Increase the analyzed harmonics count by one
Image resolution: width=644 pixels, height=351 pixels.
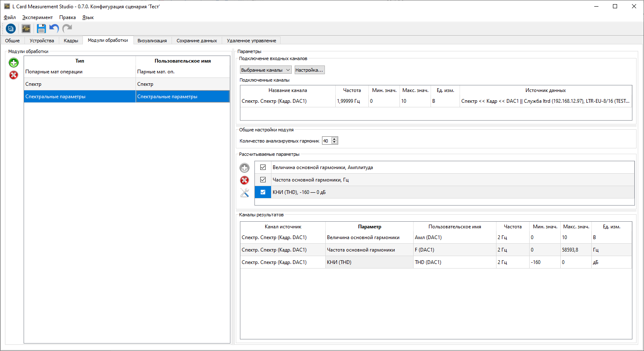point(334,139)
